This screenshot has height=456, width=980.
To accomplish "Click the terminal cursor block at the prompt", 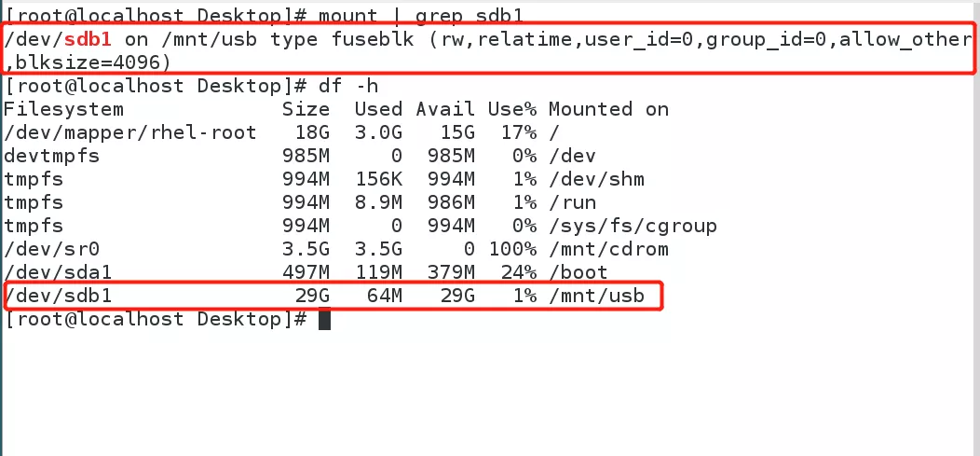I will pos(324,320).
